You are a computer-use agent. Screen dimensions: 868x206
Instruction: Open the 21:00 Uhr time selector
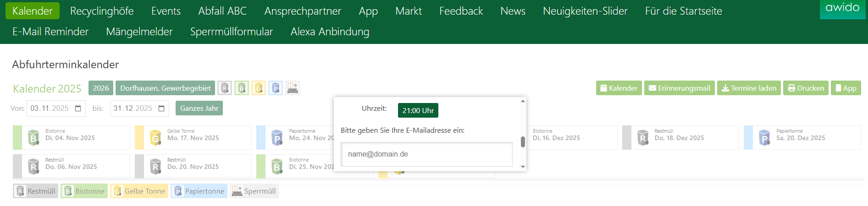coord(418,110)
